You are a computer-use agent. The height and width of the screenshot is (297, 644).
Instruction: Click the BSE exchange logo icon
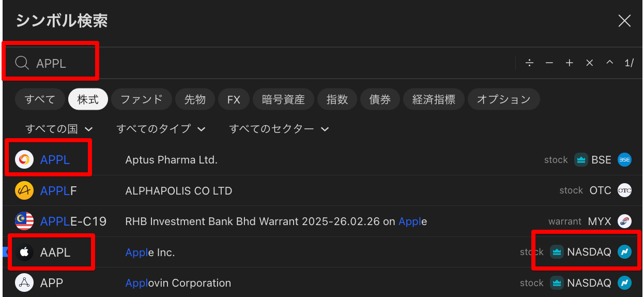tap(625, 160)
